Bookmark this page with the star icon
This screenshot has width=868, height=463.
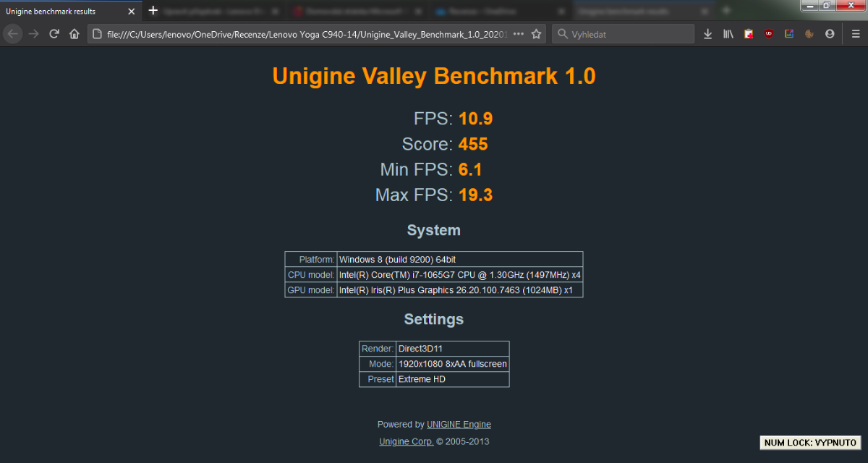536,34
